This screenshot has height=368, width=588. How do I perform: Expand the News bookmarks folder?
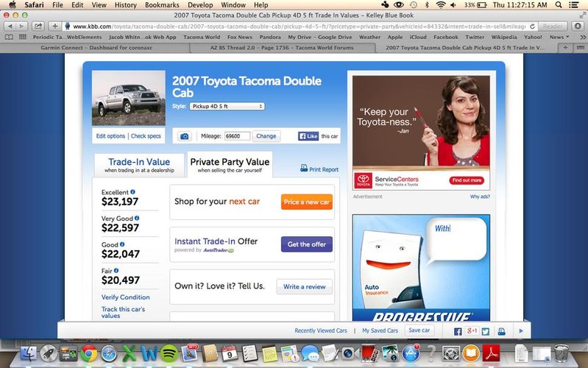pyautogui.click(x=559, y=37)
